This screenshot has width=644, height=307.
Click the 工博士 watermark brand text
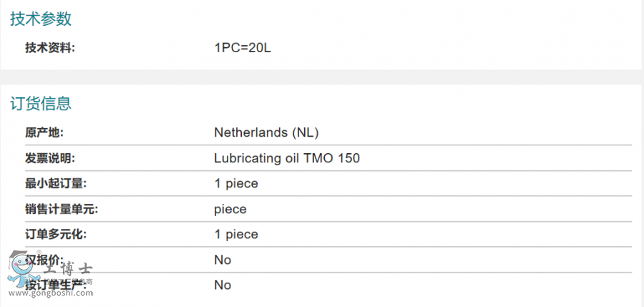pos(68,271)
